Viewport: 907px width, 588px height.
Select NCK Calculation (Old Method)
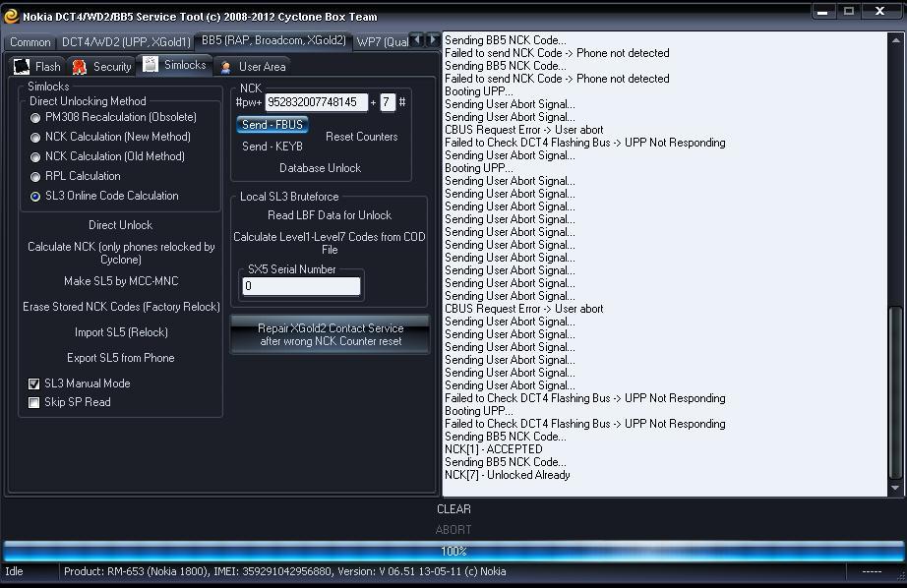[35, 157]
